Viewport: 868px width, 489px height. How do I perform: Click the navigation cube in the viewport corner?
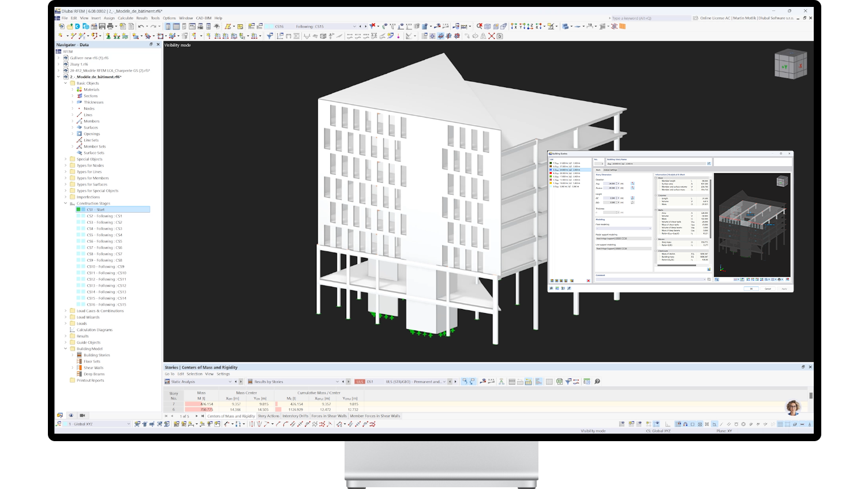(x=790, y=64)
